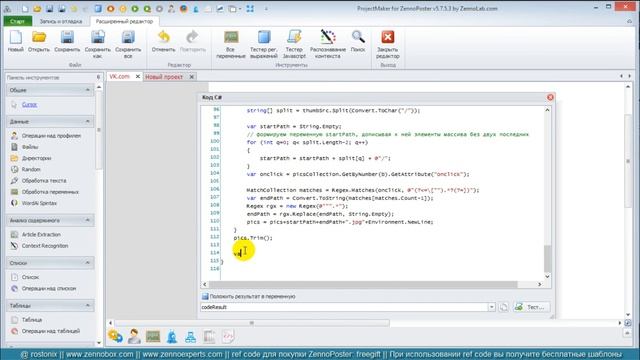
Task: Select Расширенный редактор ribbon tab
Action: 124,21
